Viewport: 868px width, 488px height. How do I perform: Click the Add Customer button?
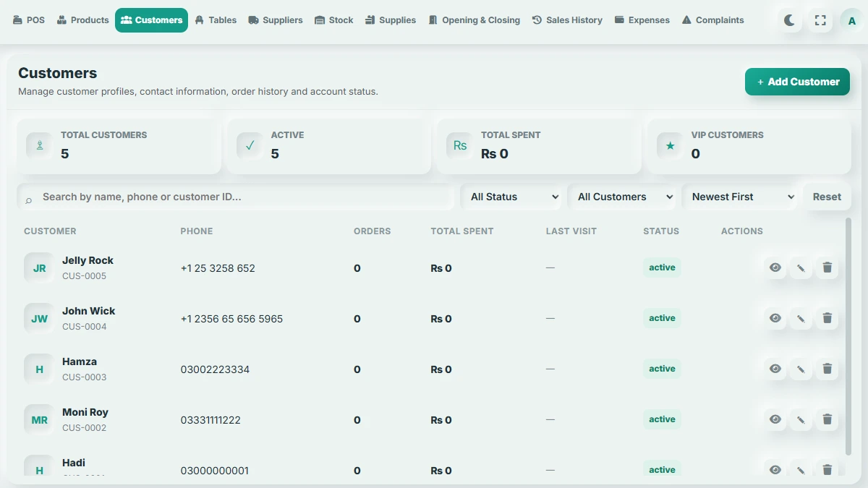coord(797,82)
